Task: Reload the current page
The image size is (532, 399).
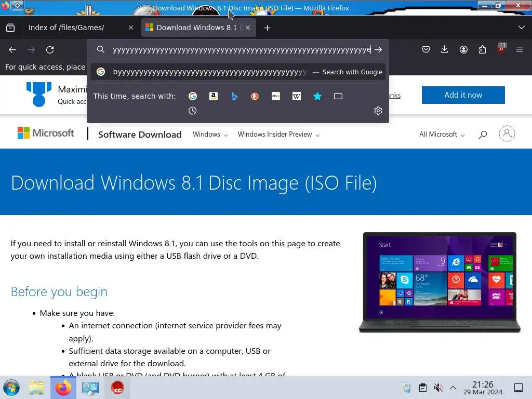Action: pos(50,50)
